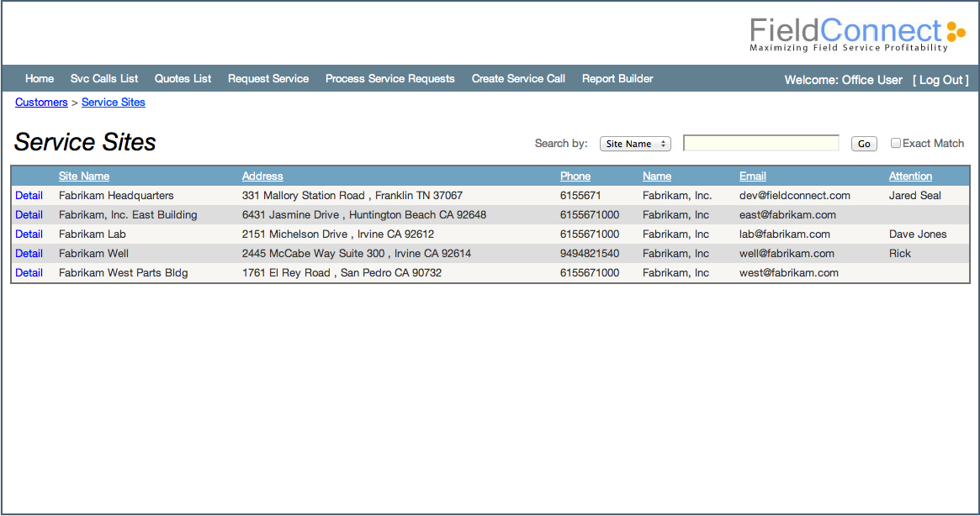Viewport: 980px width, 516px height.
Task: Open the Report Builder
Action: point(617,79)
